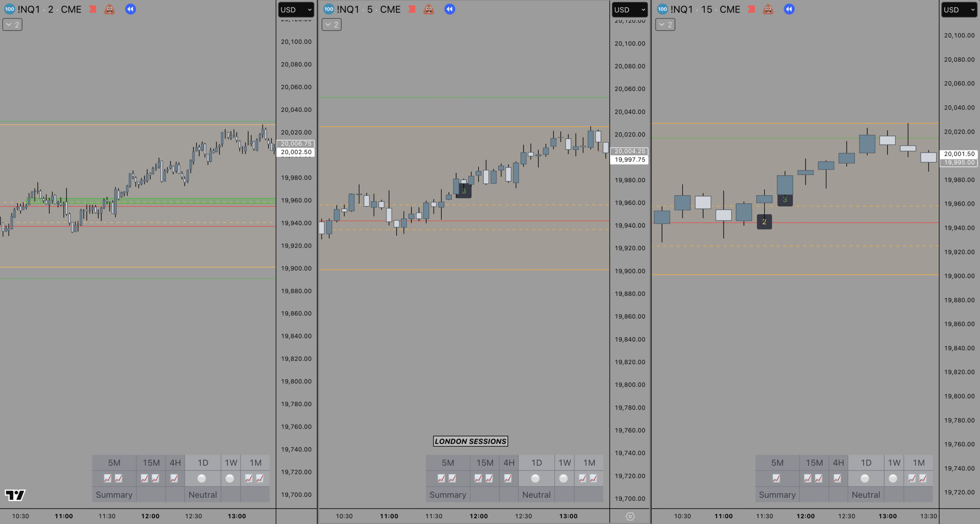
Task: Click the settings gear icon below the 5-minute price scale
Action: pyautogui.click(x=630, y=516)
